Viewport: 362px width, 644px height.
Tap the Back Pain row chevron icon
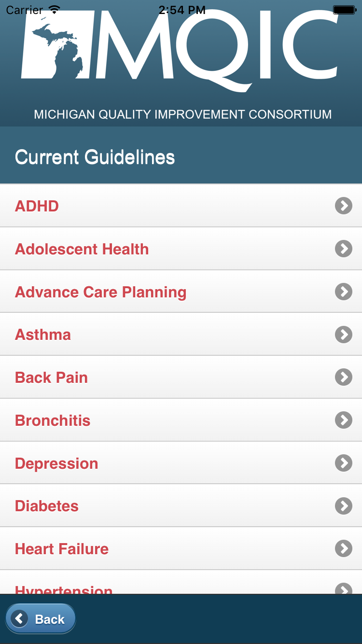[343, 377]
